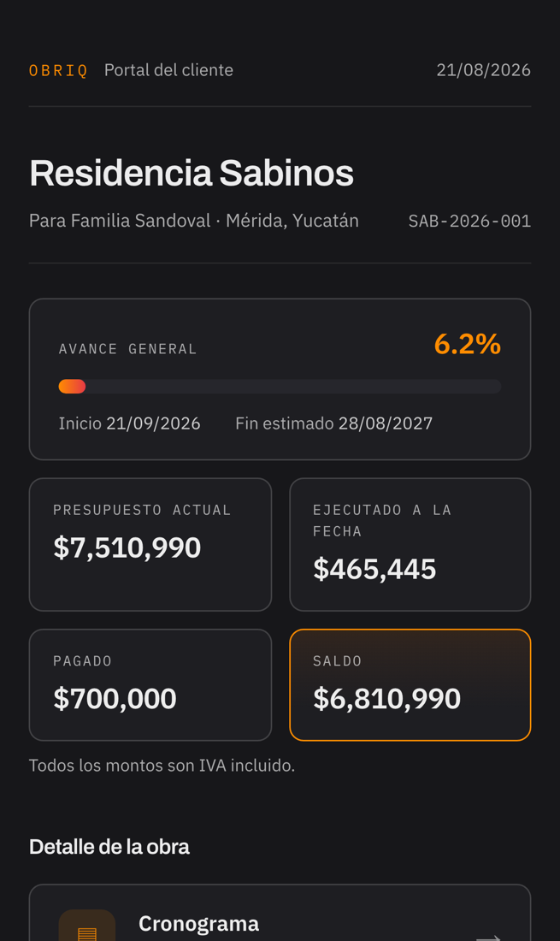Viewport: 560px width, 941px height.
Task: Click the 21/08/2026 header date
Action: click(483, 70)
